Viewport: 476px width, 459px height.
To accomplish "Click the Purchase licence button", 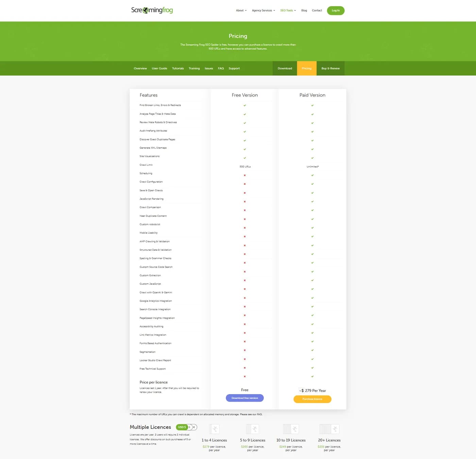I will [x=312, y=399].
